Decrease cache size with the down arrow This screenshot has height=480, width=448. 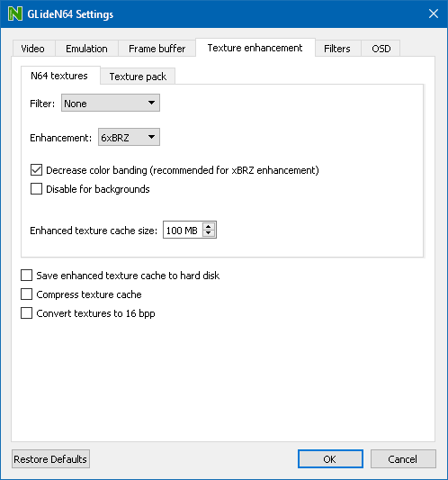pos(209,233)
